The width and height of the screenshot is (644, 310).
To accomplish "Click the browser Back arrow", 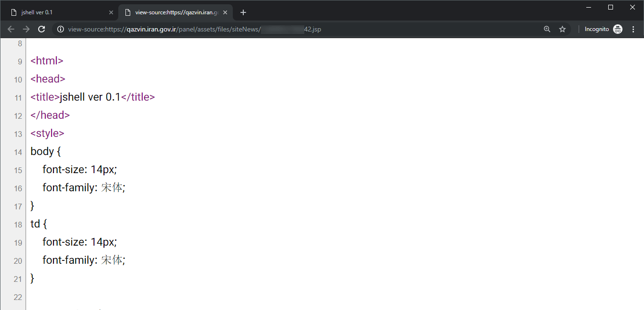I will point(11,29).
